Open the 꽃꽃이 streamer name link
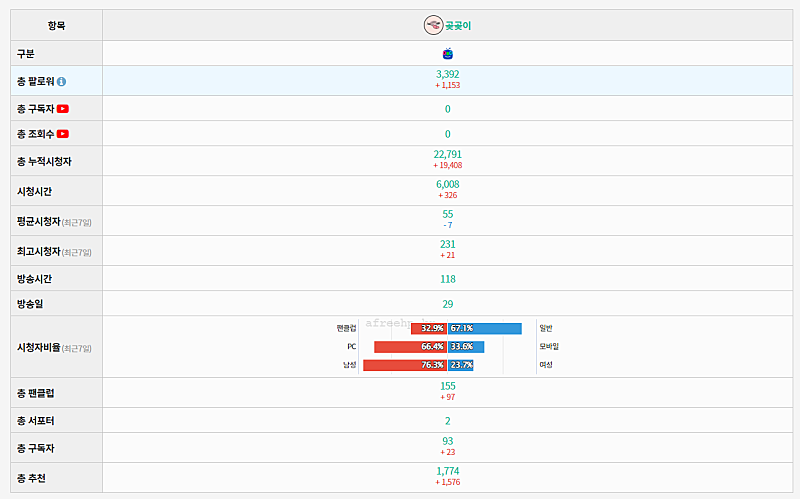This screenshot has width=800, height=499. tap(458, 26)
